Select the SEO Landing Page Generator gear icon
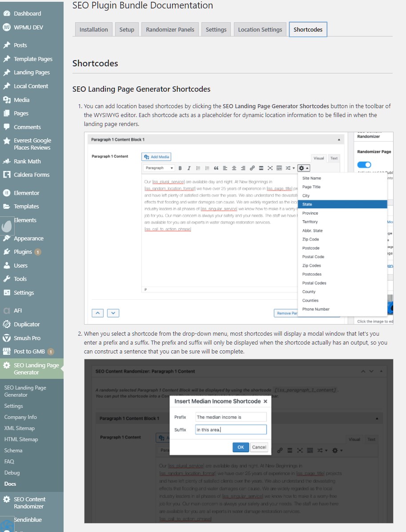The image size is (406, 532). 7,365
